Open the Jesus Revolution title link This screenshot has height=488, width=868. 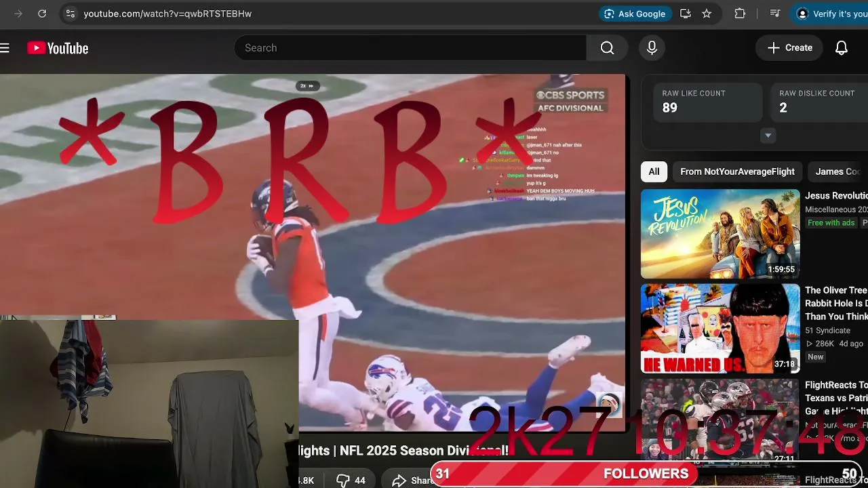(836, 196)
